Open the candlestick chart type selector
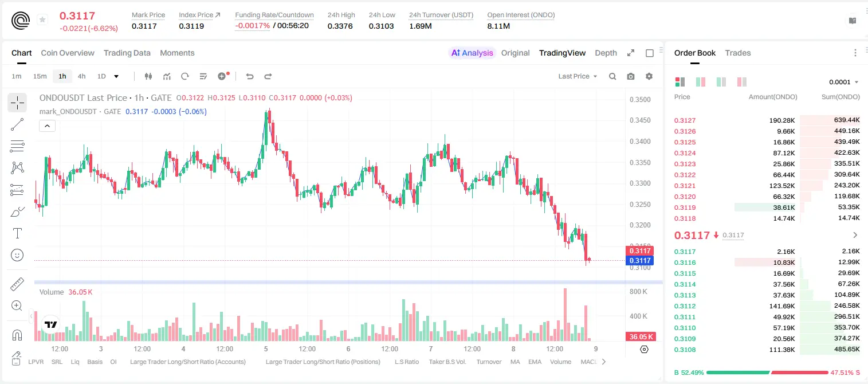Screen dimensions: 868x384 [149, 76]
